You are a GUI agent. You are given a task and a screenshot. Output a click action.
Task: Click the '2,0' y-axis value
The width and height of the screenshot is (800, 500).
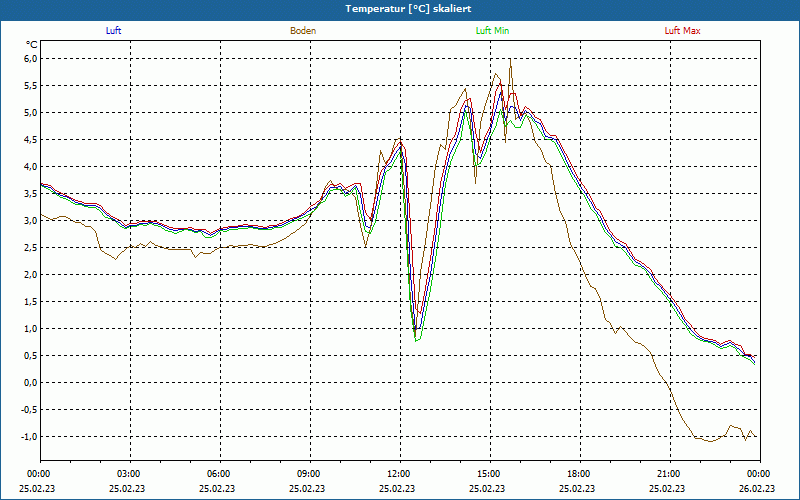pyautogui.click(x=31, y=275)
